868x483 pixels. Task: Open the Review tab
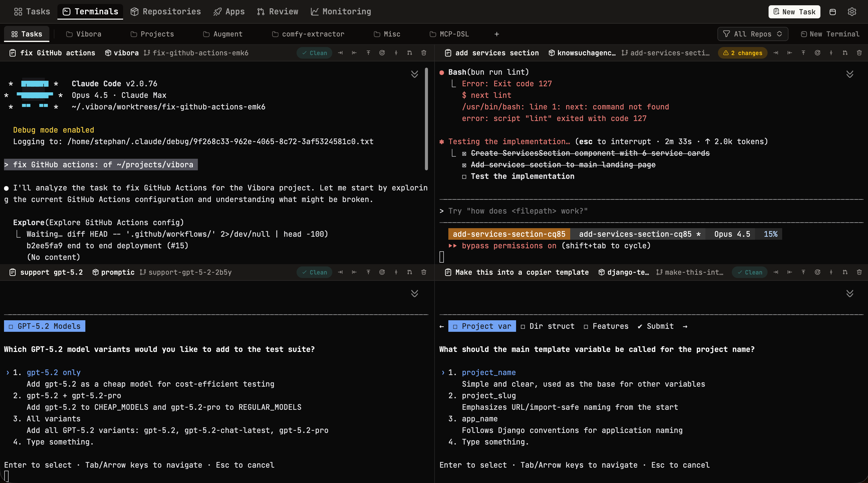click(x=278, y=12)
